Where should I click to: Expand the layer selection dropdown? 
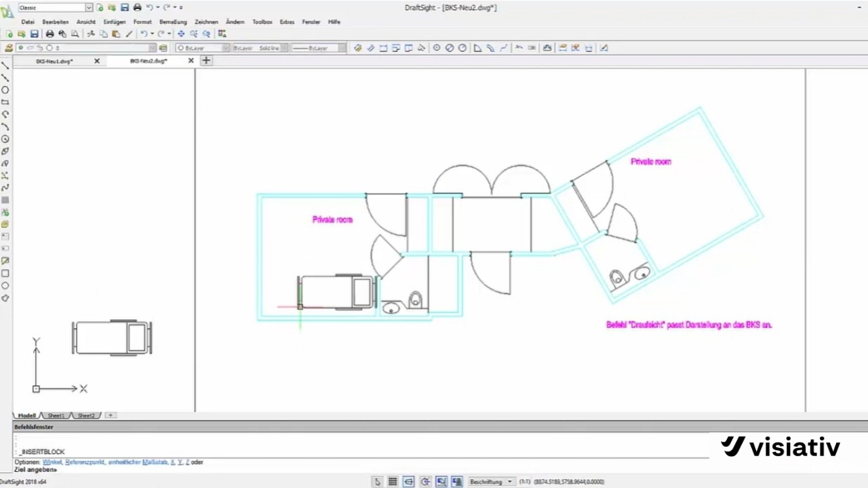[x=153, y=48]
